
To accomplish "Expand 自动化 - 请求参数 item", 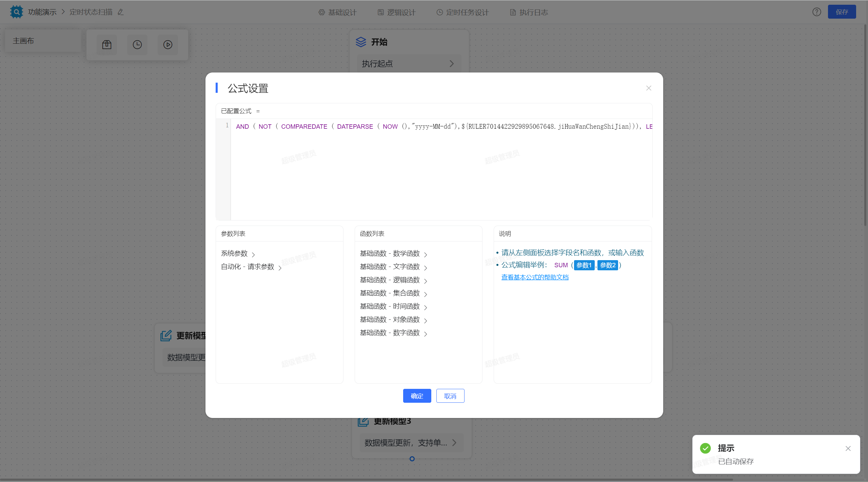I will tap(251, 267).
